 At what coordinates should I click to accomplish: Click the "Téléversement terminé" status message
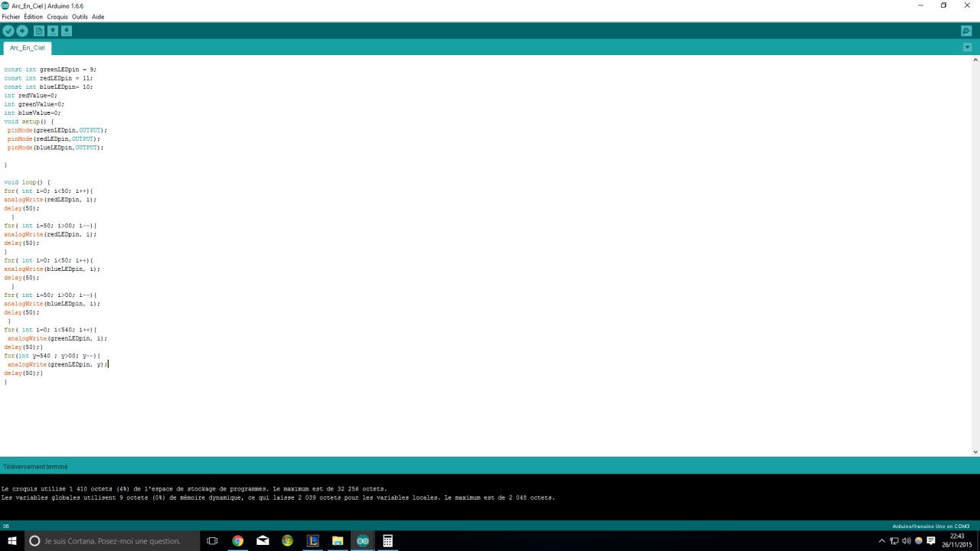pos(35,467)
